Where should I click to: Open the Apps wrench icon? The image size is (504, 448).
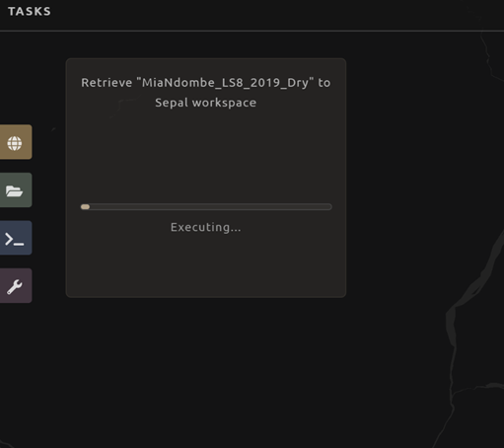point(15,286)
